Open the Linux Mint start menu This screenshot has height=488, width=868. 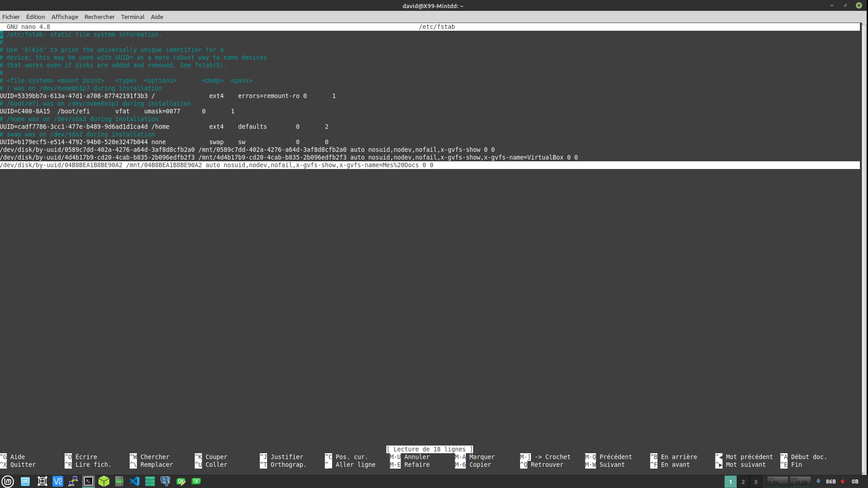click(x=8, y=481)
